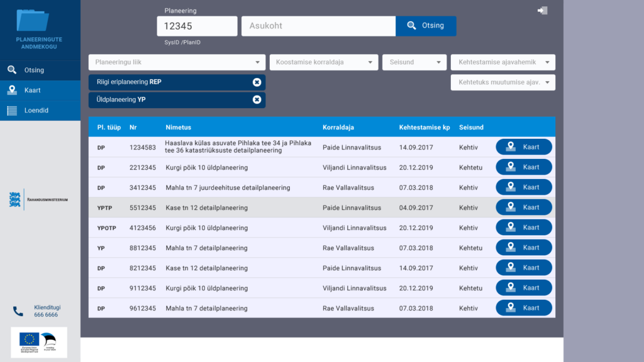Screen dimensions: 644x362
Task: Click map pin icon in row 1234583
Action: 511,146
